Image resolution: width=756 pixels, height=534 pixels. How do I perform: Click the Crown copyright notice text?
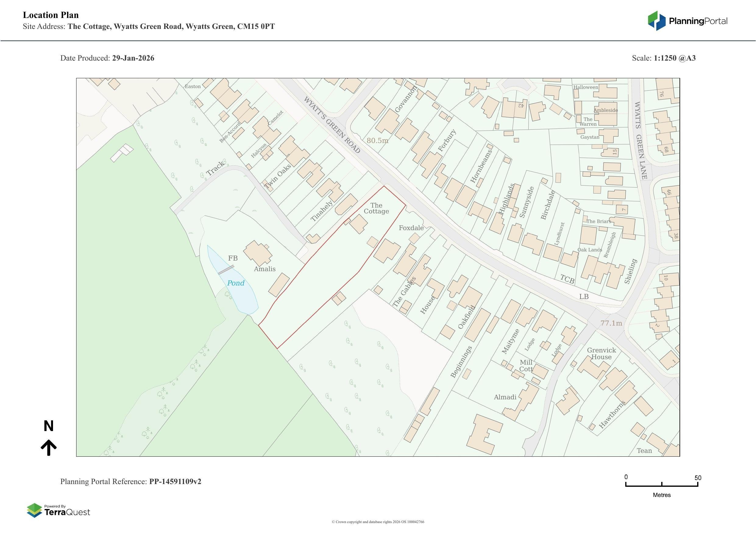(378, 522)
